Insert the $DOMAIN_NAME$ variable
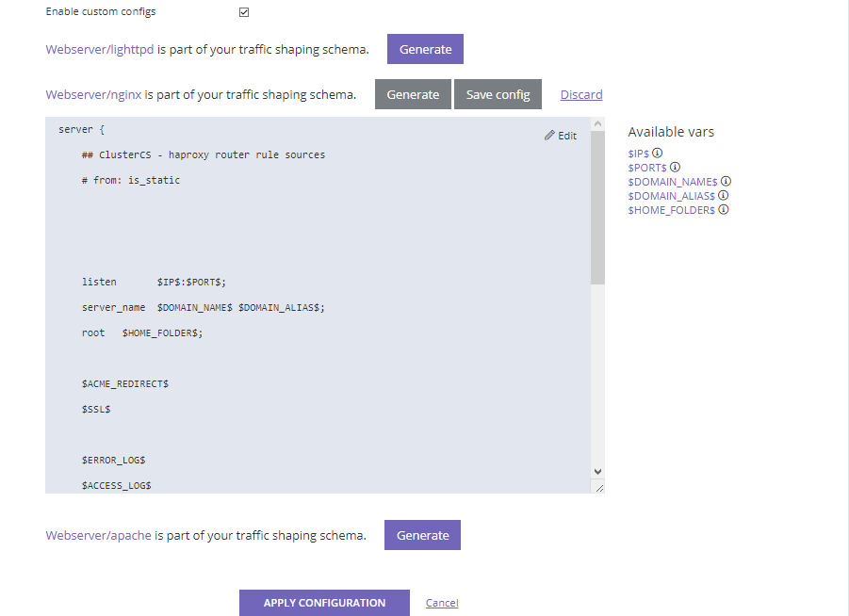 click(x=673, y=182)
